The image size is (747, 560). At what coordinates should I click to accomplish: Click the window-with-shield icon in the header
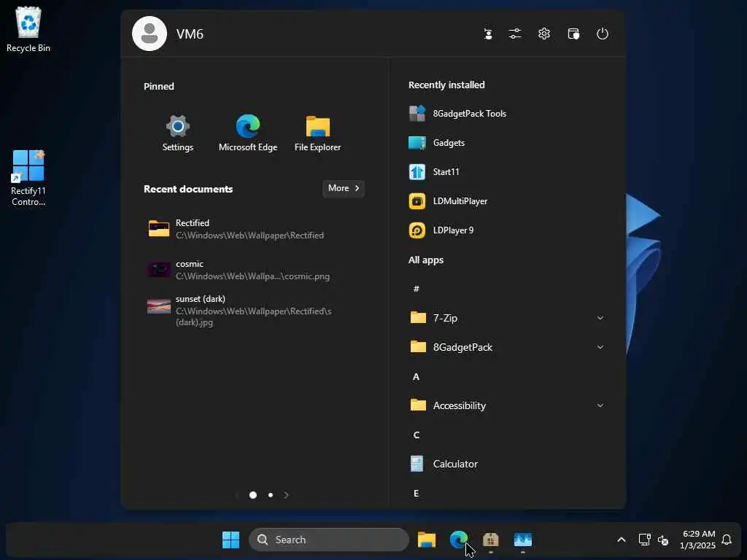tap(573, 34)
